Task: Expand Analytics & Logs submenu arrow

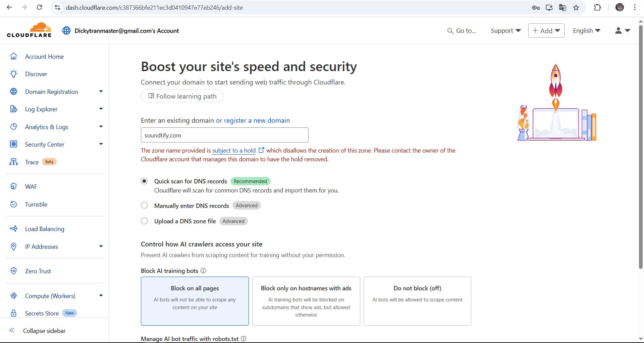Action: [x=101, y=126]
